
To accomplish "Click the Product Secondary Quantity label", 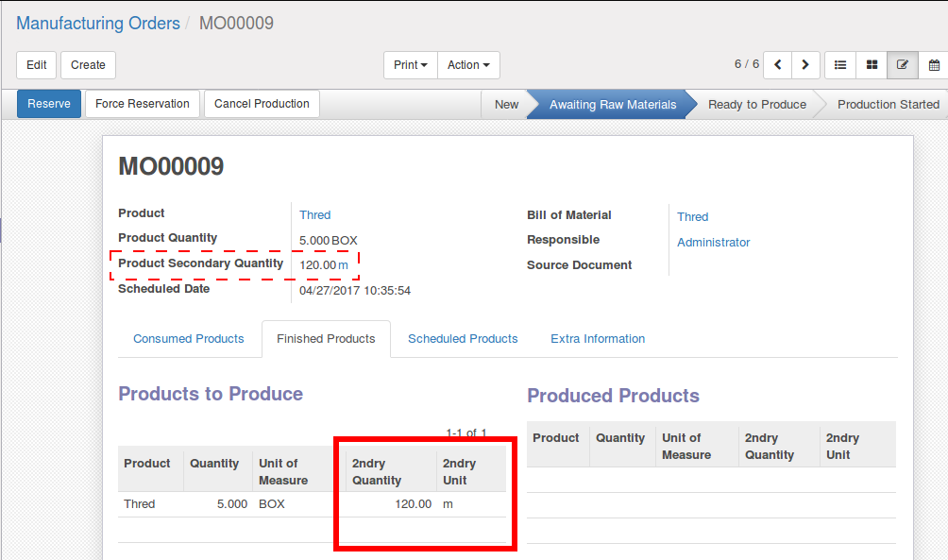I will 201,263.
